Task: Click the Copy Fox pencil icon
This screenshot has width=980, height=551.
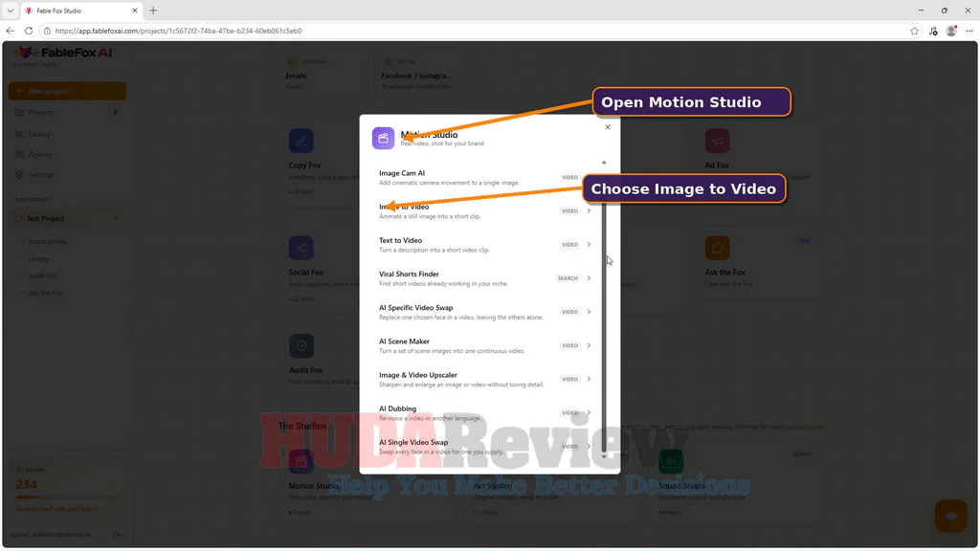Action: point(301,142)
